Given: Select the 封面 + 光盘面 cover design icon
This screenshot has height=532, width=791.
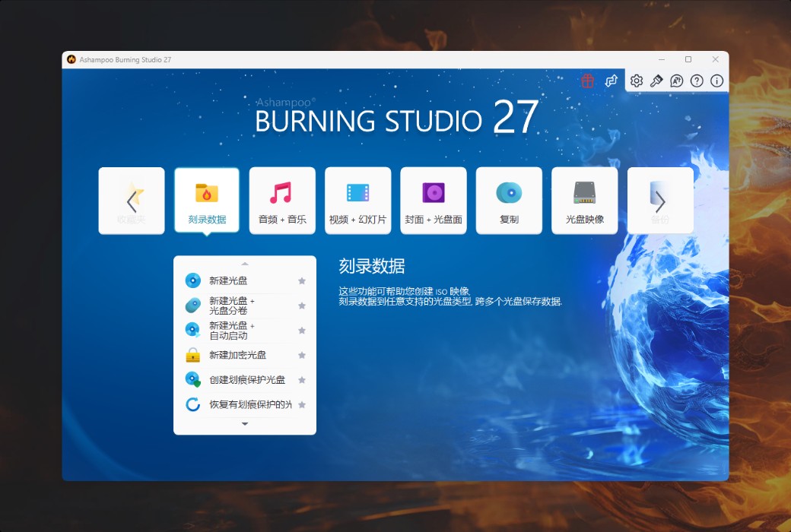Looking at the screenshot, I should 433,200.
